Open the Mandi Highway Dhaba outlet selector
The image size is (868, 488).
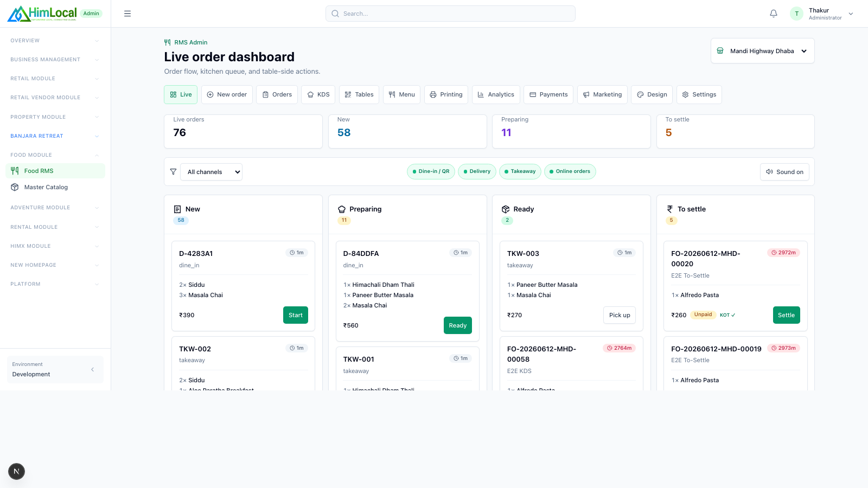pos(762,51)
